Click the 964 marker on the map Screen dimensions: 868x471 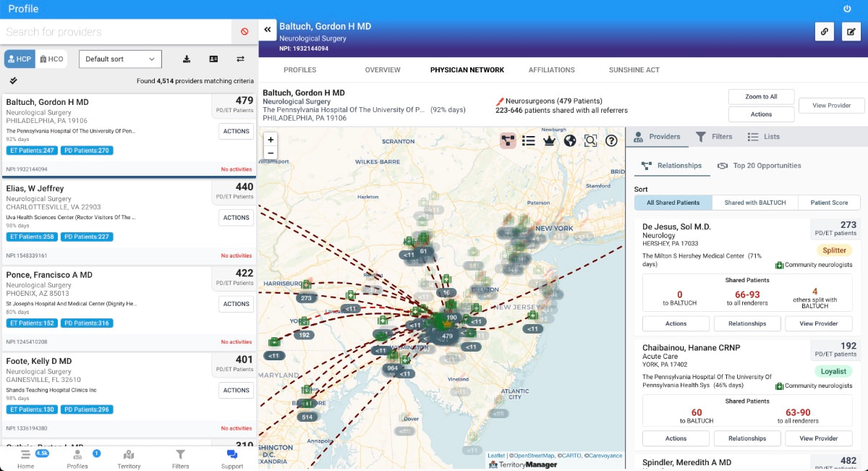tap(393, 368)
